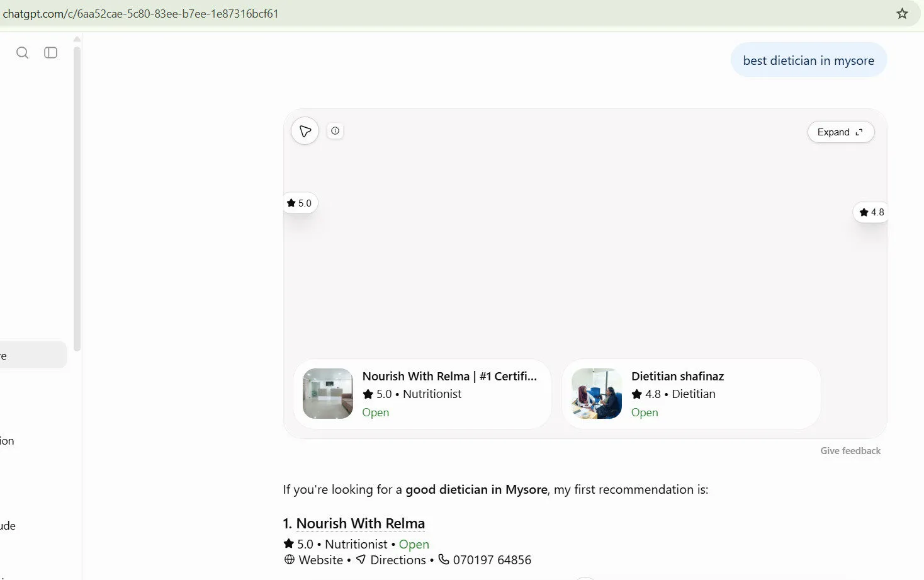Click the Dietitian shafinaz card title
924x580 pixels.
point(677,376)
